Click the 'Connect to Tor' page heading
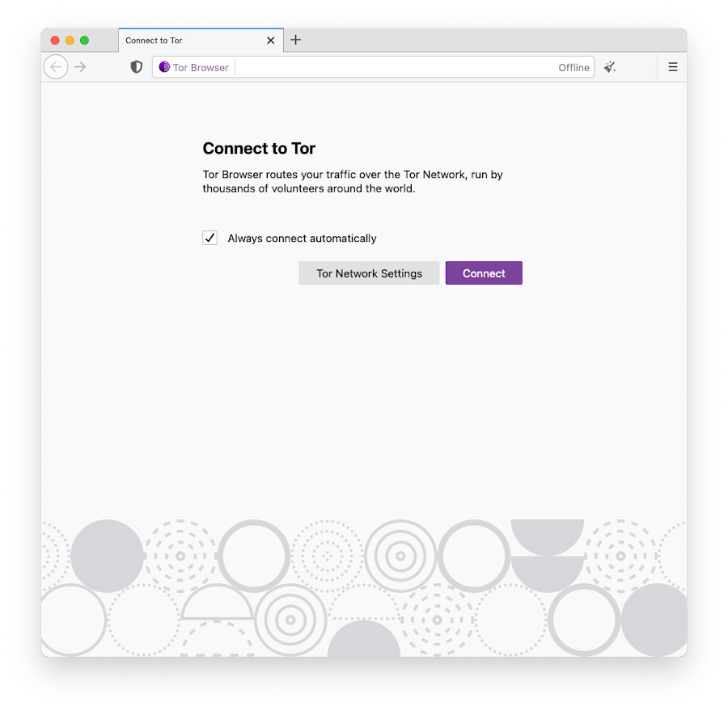This screenshot has width=728, height=711. tap(259, 149)
